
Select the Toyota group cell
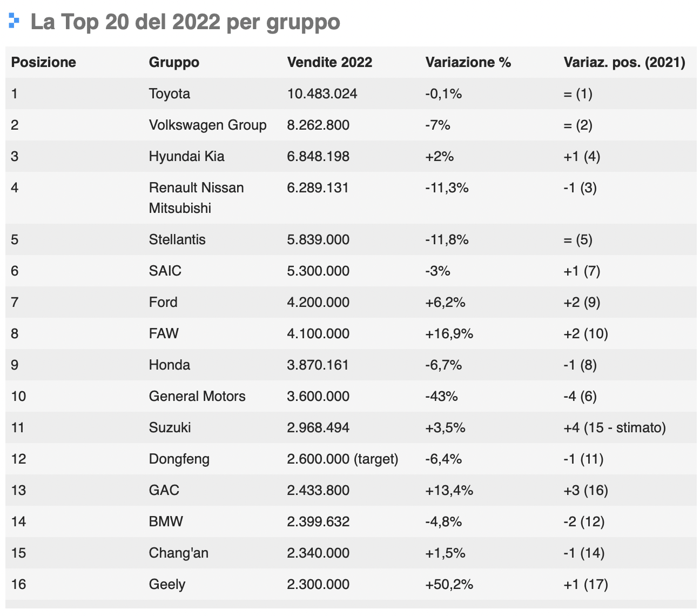coord(170,93)
